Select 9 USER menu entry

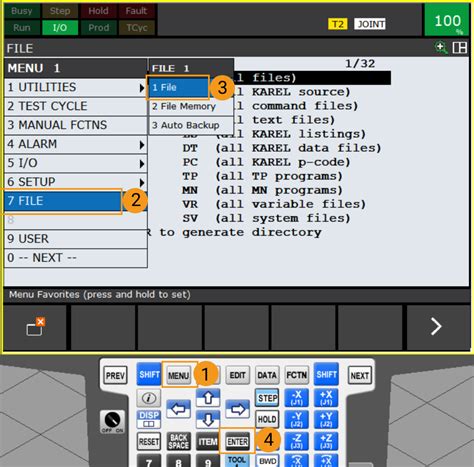(76, 239)
